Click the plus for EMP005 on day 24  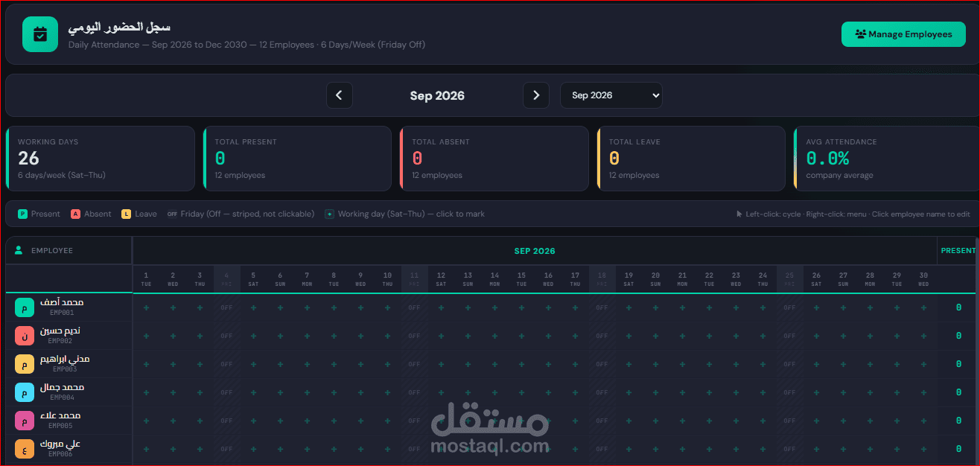tap(763, 421)
